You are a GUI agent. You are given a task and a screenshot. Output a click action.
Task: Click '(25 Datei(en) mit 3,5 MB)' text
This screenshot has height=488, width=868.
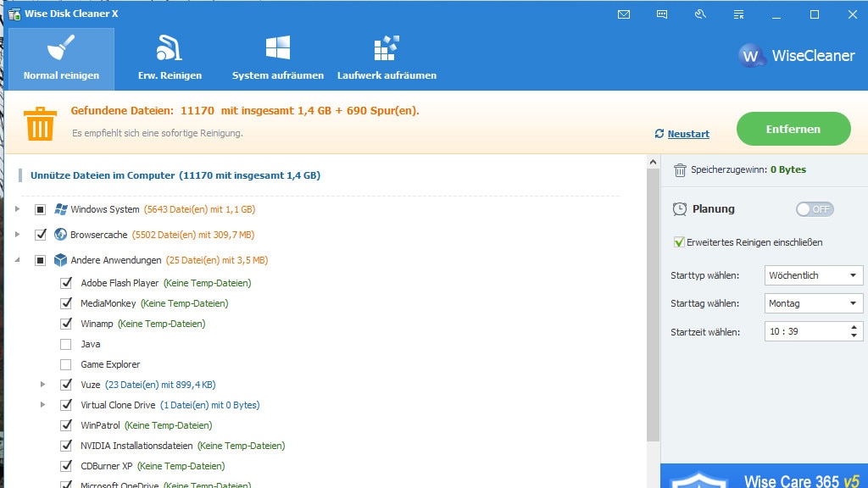217,260
